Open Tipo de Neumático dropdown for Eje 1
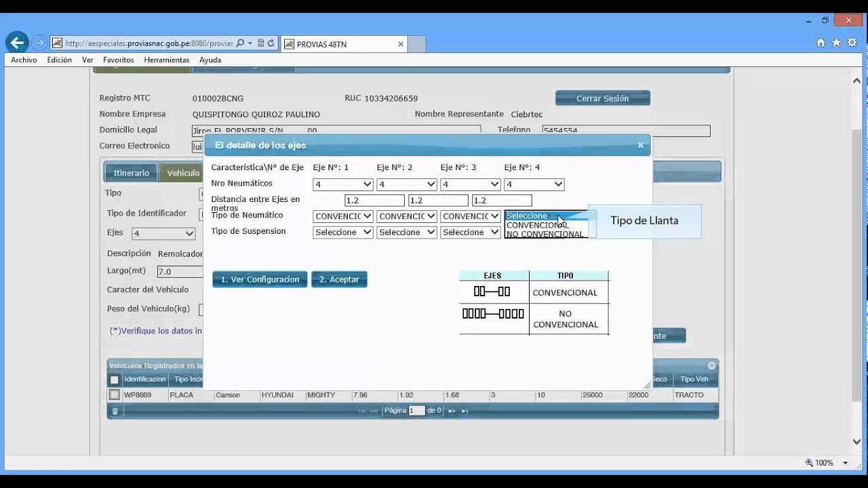 (343, 216)
